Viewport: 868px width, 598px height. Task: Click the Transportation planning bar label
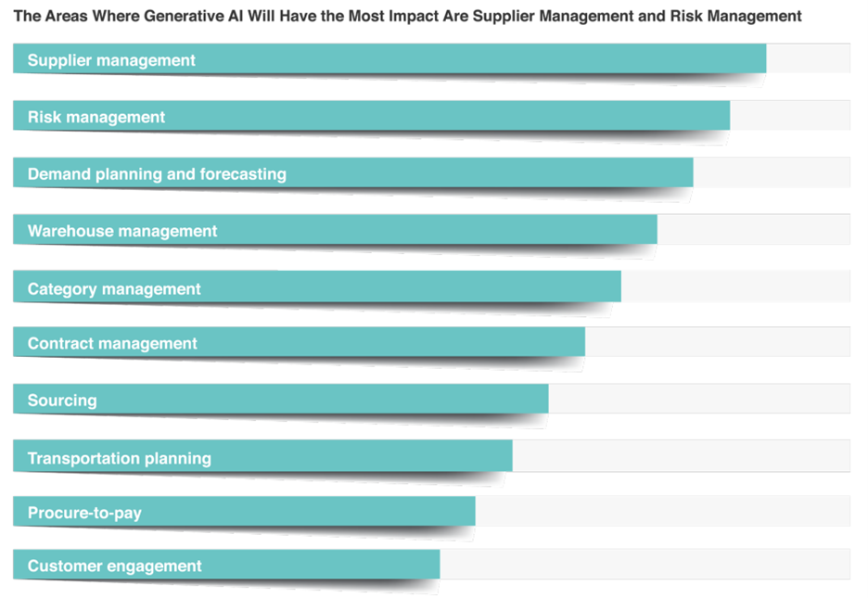pos(120,458)
